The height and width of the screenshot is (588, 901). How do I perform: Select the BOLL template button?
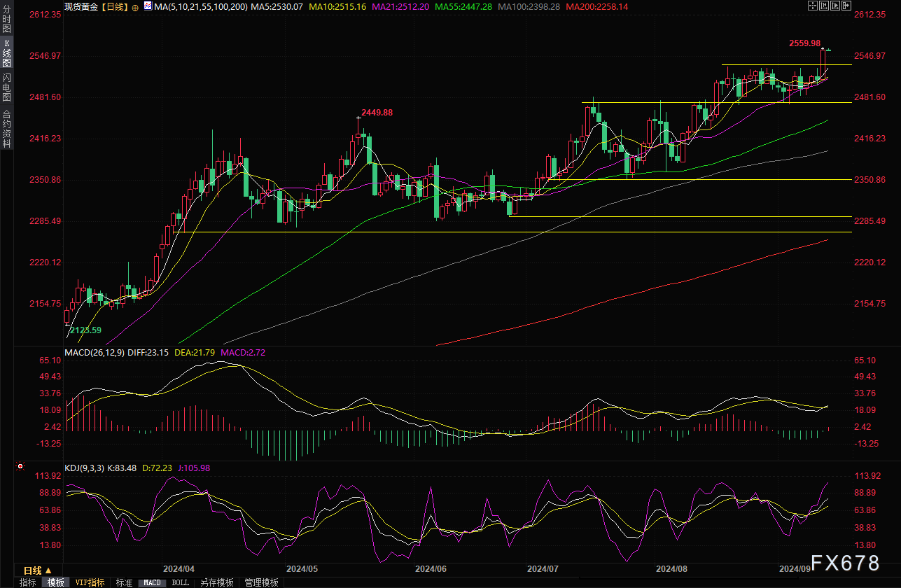click(180, 582)
